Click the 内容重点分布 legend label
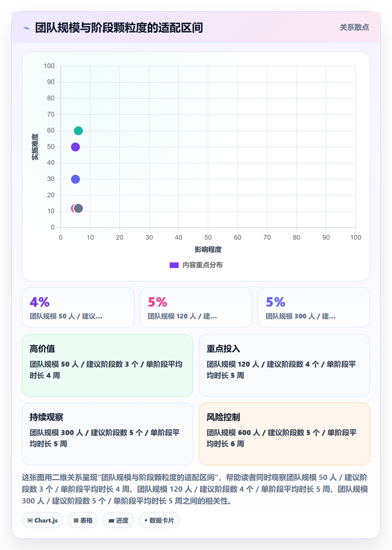This screenshot has height=550, width=392. click(202, 265)
